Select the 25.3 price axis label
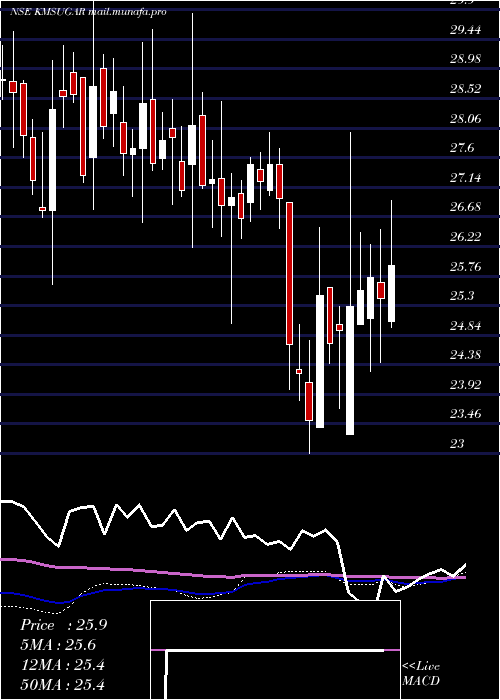The width and height of the screenshot is (500, 700). pyautogui.click(x=462, y=296)
